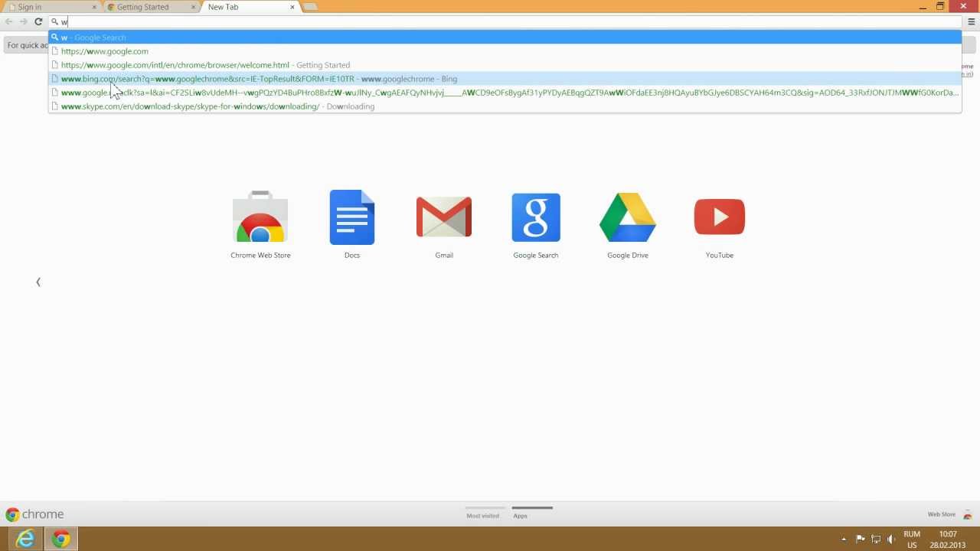Open the clock showing 10:07
The width and height of the screenshot is (980, 551).
(x=948, y=540)
